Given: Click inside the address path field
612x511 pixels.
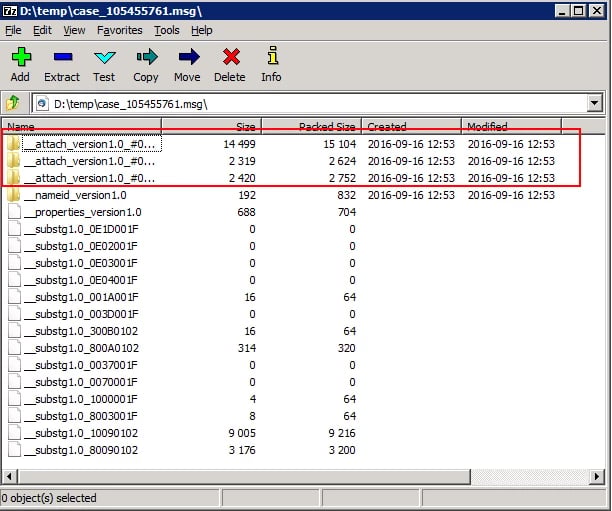Looking at the screenshot, I should pos(300,103).
